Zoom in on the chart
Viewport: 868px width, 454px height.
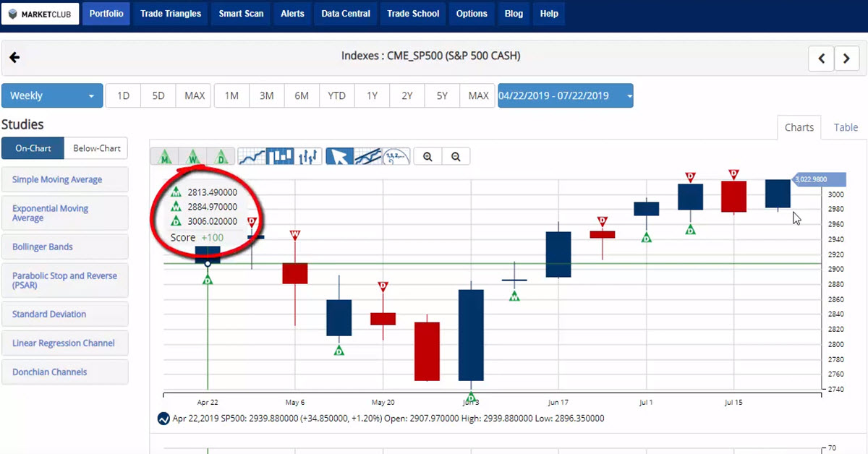(x=427, y=155)
